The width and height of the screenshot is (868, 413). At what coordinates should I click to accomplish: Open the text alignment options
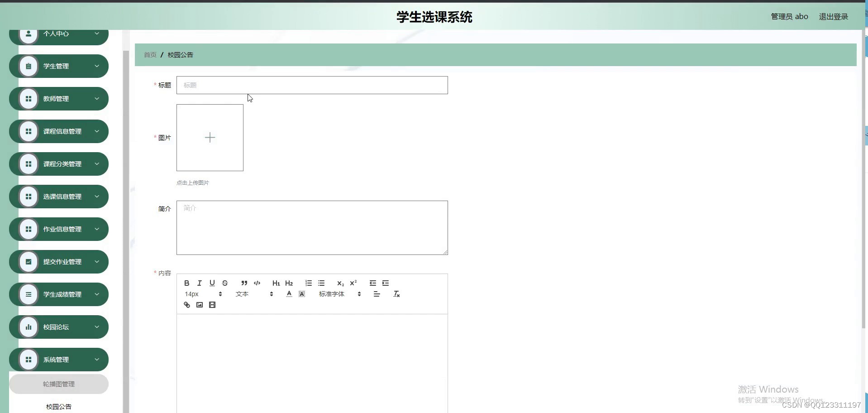pos(377,294)
